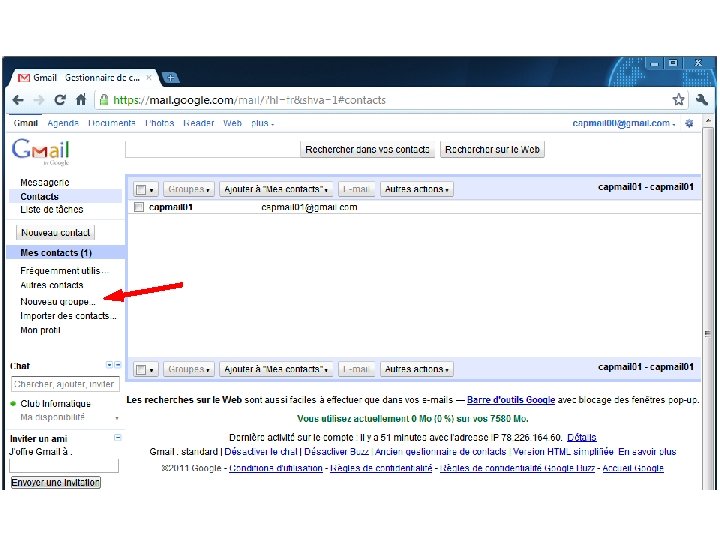The image size is (720, 540).
Task: Open Web in top navigation
Action: coord(232,123)
